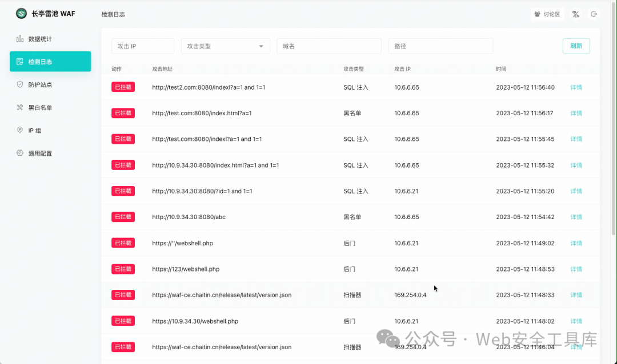Image resolution: width=617 pixels, height=364 pixels.
Task: Click the 攻击地址 column header
Action: 162,69
